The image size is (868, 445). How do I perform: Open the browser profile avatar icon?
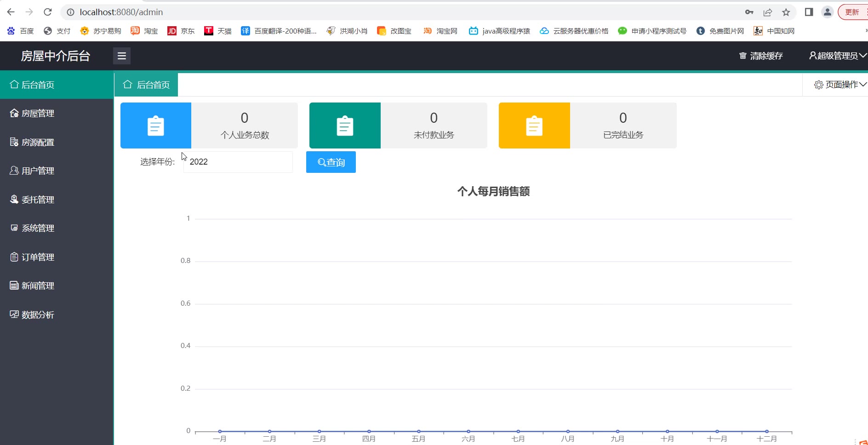click(828, 12)
